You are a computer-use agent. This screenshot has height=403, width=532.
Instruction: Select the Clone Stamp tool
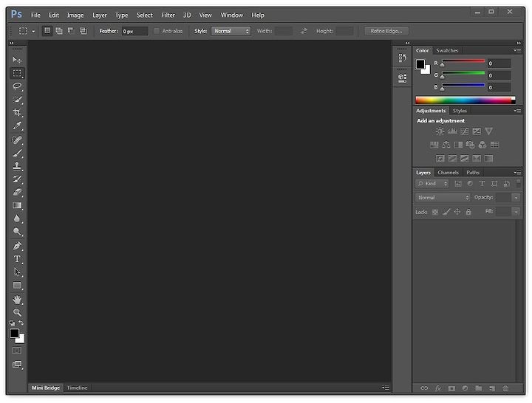click(17, 166)
